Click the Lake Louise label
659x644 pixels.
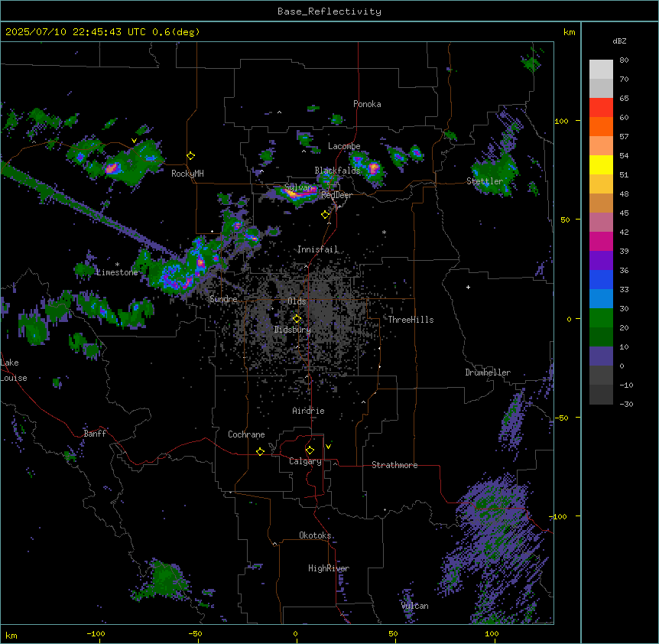12,370
